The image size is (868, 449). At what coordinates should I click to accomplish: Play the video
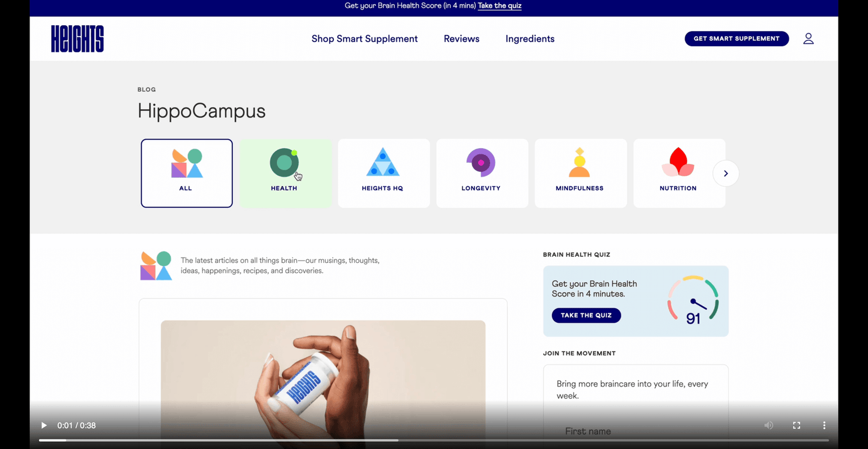(x=44, y=426)
